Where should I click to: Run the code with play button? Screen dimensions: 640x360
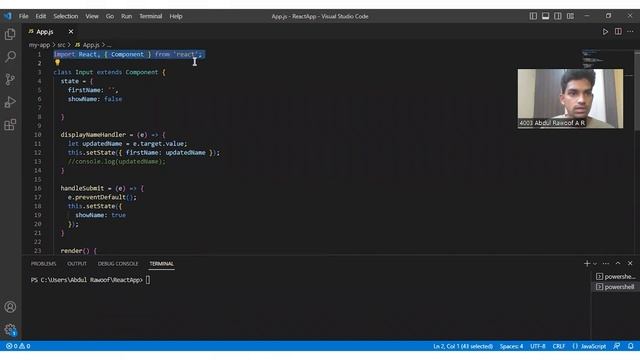(x=605, y=32)
